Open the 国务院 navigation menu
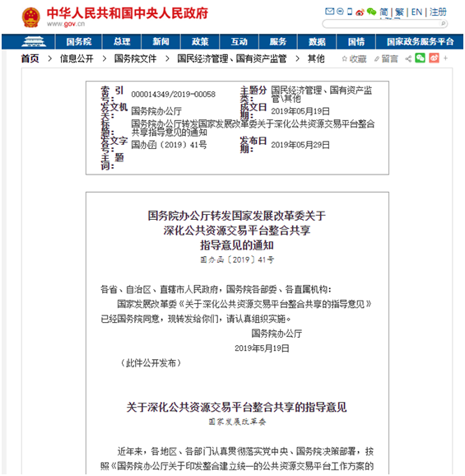Screen dimensions: 465x476 click(x=78, y=42)
